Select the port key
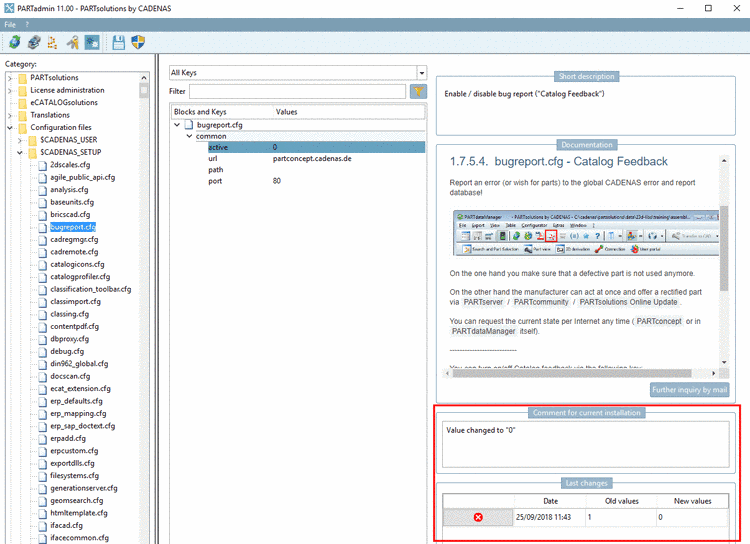Image resolution: width=750 pixels, height=544 pixels. pos(215,181)
